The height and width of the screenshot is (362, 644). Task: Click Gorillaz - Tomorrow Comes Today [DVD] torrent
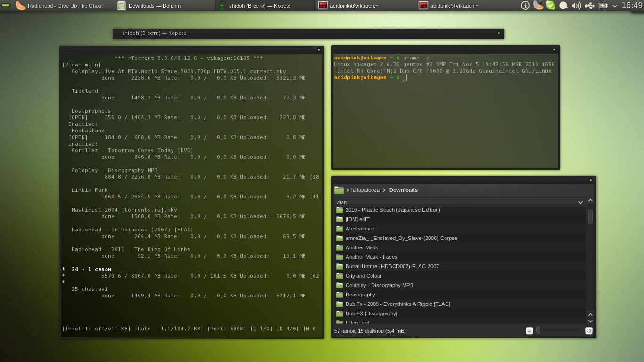click(132, 150)
